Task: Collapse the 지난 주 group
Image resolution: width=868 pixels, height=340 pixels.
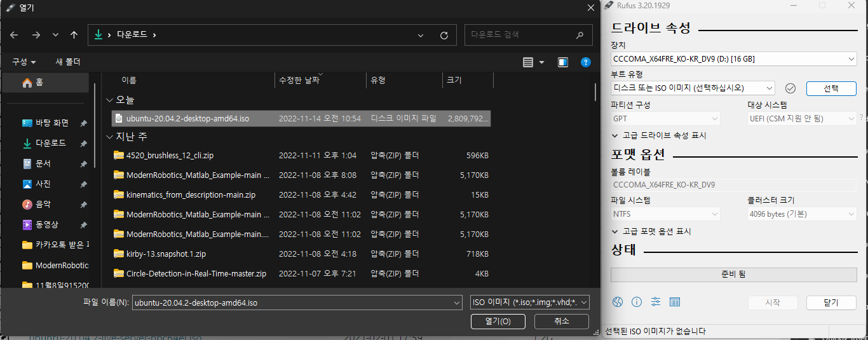Action: (x=110, y=137)
